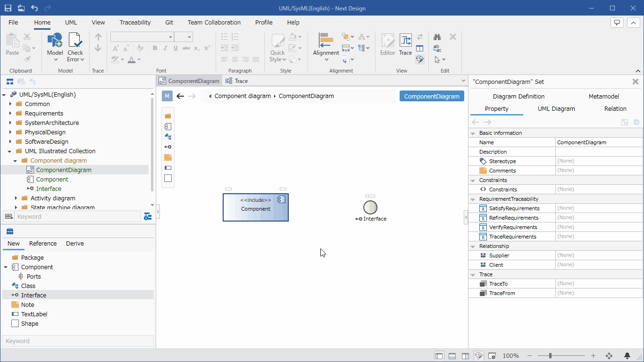Image resolution: width=644 pixels, height=362 pixels.
Task: Switch to the Reference toolbox tab
Action: (x=43, y=244)
